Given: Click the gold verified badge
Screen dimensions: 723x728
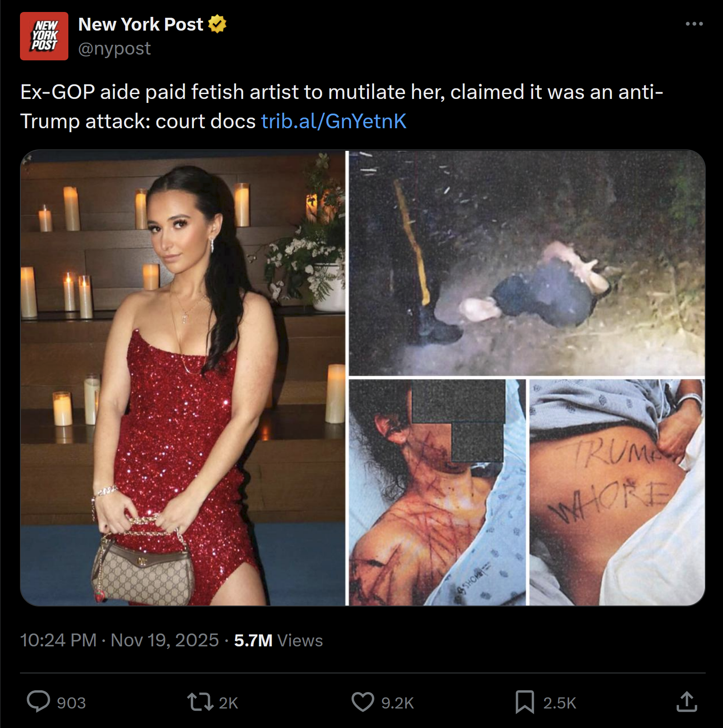Looking at the screenshot, I should (217, 24).
